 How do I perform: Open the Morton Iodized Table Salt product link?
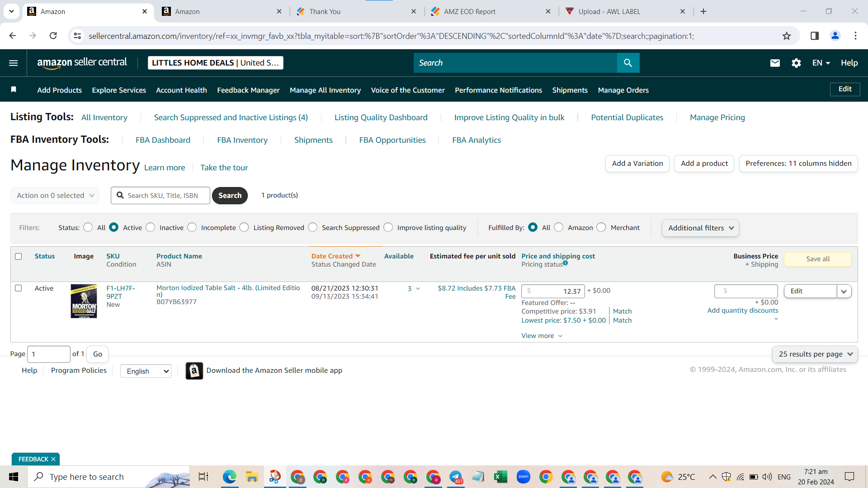coord(228,291)
